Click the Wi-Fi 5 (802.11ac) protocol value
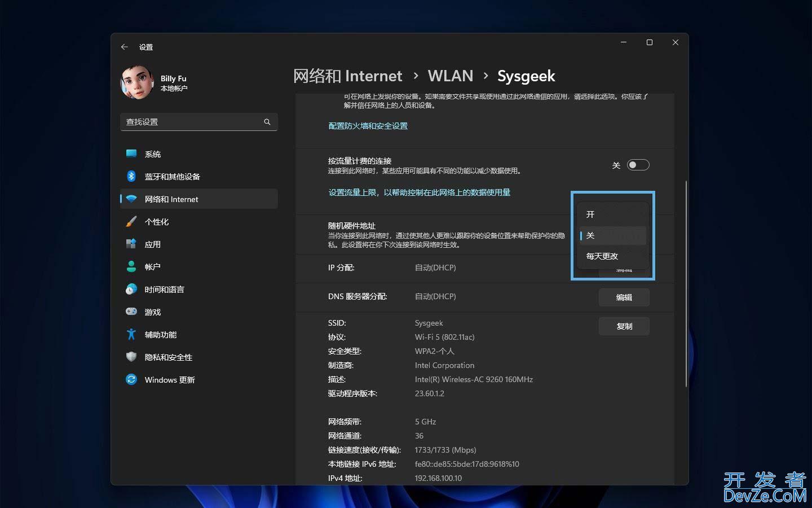This screenshot has width=812, height=508. pos(444,337)
